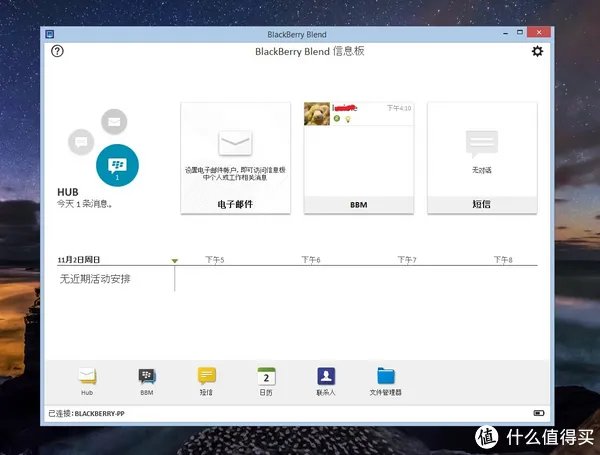Open the BBM contact avatar thumbnail
The width and height of the screenshot is (600, 455).
[317, 114]
